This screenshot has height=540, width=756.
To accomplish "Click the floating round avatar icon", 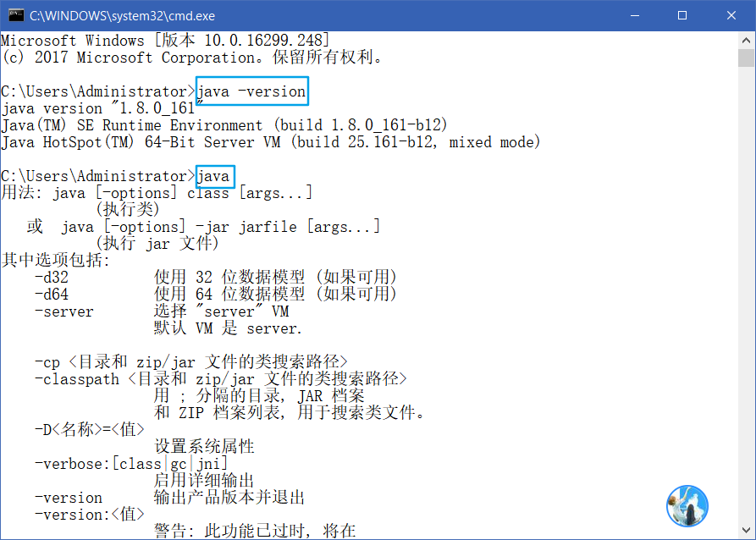I will [x=687, y=506].
